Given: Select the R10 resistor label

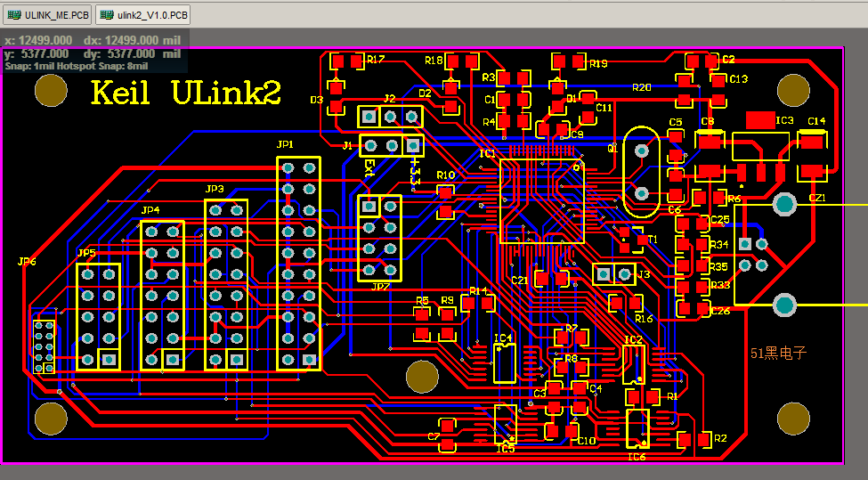Looking at the screenshot, I should (x=446, y=175).
